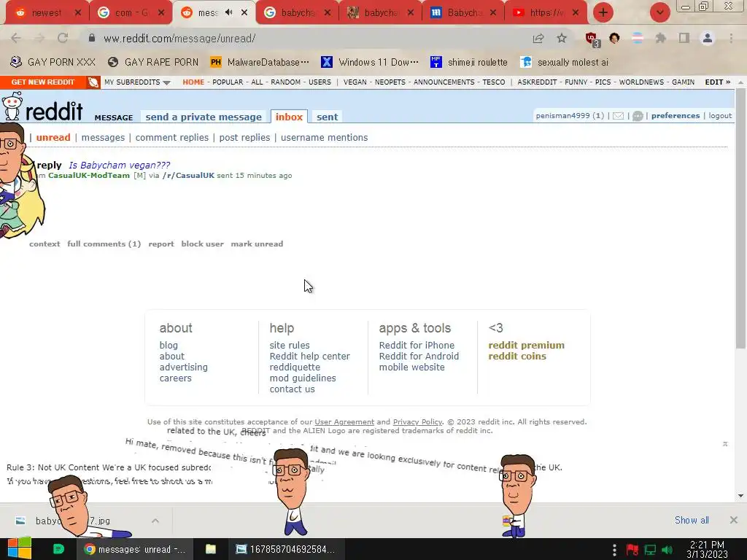Expand subreddit bar with EDIT »
747x560 pixels.
pos(718,82)
